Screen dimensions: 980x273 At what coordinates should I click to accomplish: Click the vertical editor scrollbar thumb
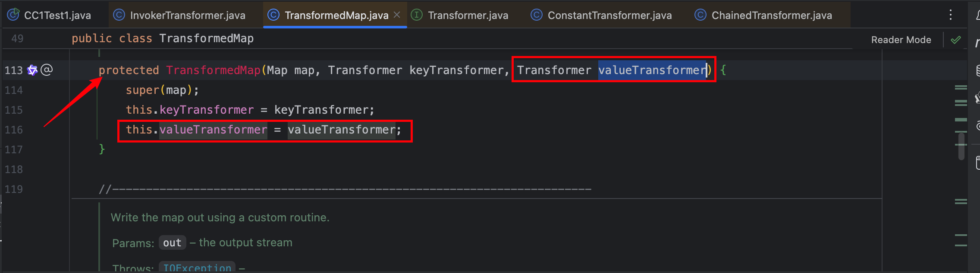(961, 146)
